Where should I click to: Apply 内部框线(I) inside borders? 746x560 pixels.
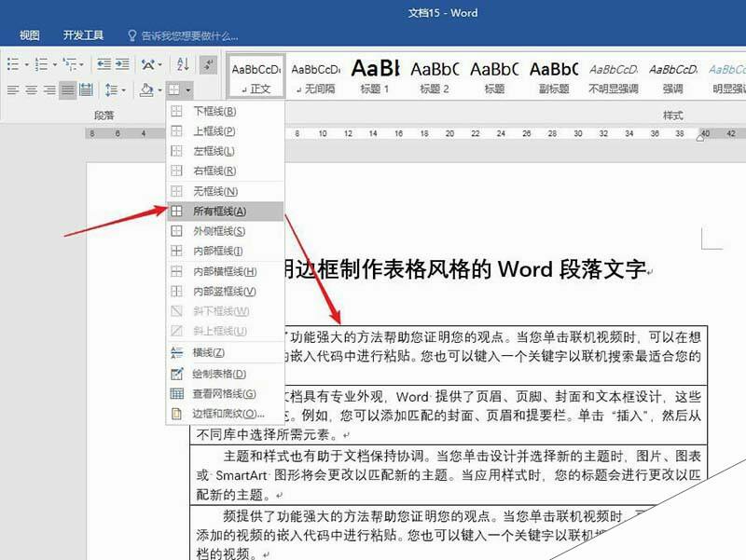click(226, 251)
